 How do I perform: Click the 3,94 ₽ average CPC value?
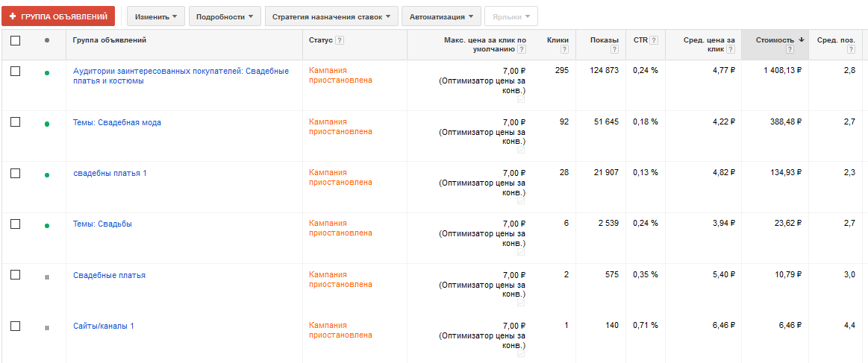tap(723, 224)
